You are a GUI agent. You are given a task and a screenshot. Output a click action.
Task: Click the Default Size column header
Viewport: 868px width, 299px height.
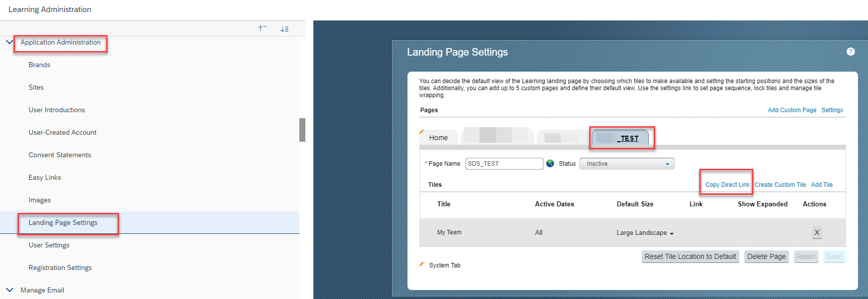pyautogui.click(x=635, y=204)
